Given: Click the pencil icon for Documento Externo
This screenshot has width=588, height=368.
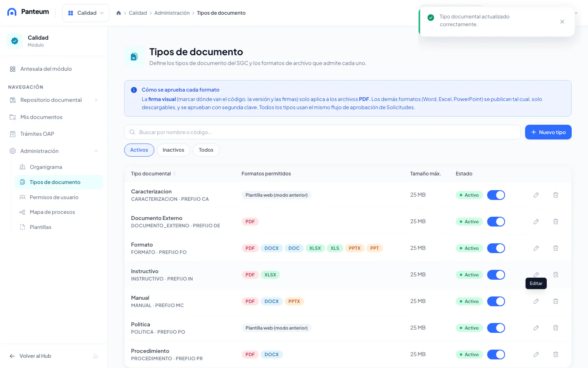Looking at the screenshot, I should (536, 222).
